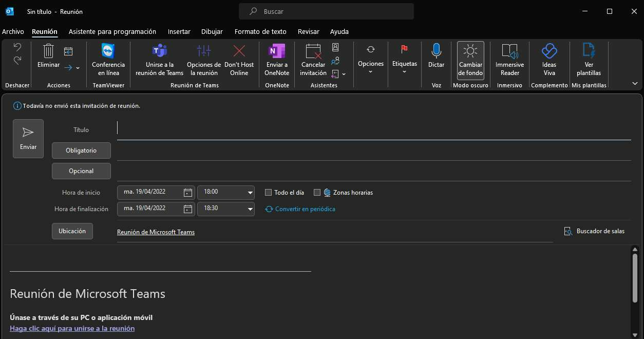Click the Opcional attendees button
Screen dimensions: 644x339
(x=81, y=171)
